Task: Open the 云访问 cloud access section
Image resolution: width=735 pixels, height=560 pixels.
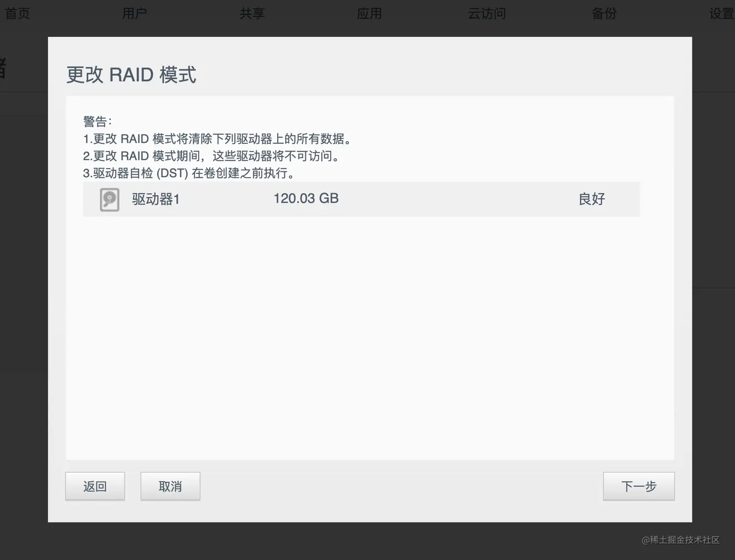Action: click(487, 14)
